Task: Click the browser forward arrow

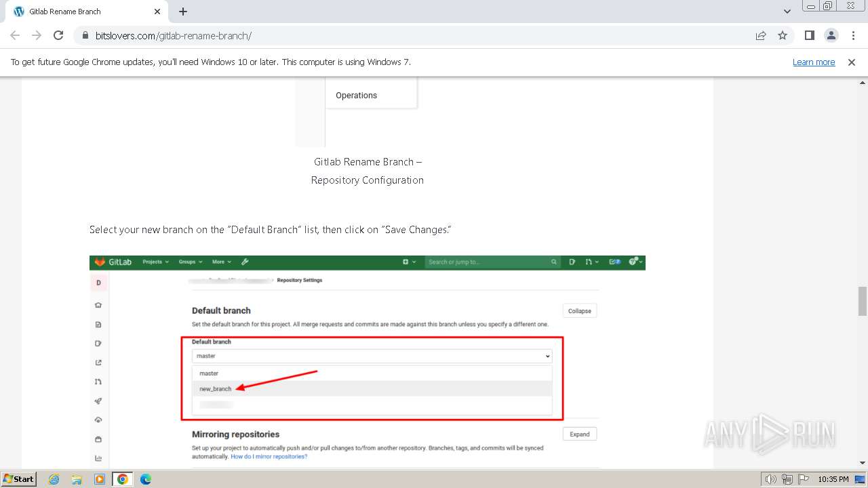Action: tap(37, 35)
